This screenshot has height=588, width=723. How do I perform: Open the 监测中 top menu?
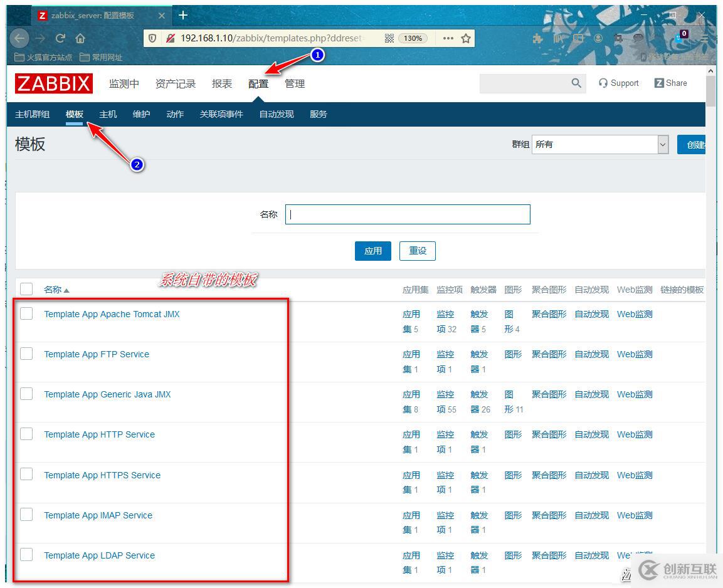point(124,83)
